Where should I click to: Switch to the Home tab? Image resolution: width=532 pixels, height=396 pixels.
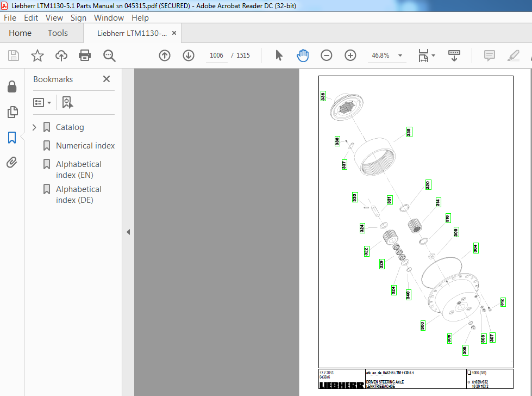[x=20, y=33]
